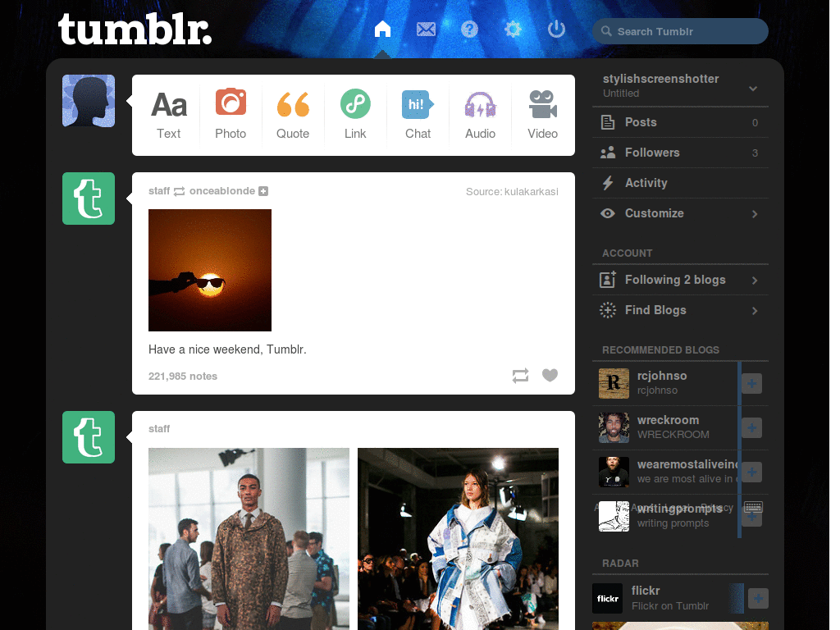Open the onceablonde reblog source link
This screenshot has height=630, width=840.
[x=222, y=191]
